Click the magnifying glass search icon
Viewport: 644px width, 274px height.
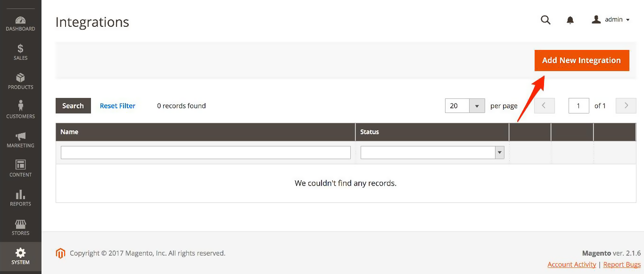(545, 20)
